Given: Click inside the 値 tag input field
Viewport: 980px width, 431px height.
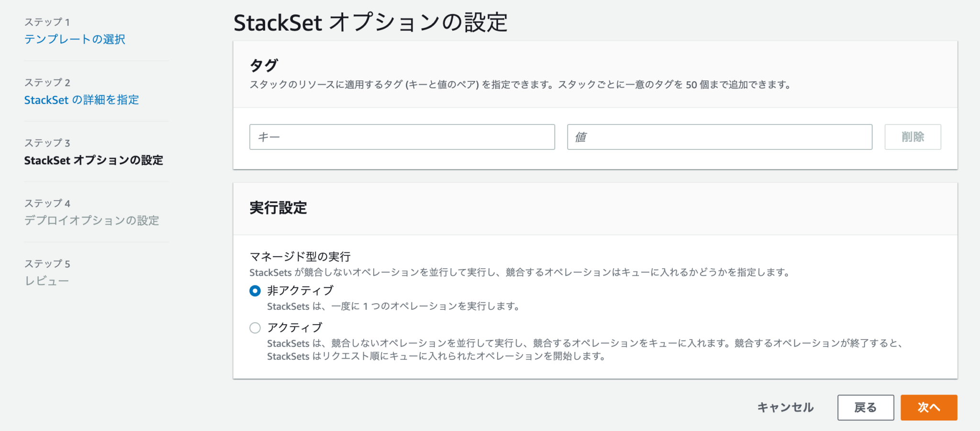Looking at the screenshot, I should (x=720, y=137).
